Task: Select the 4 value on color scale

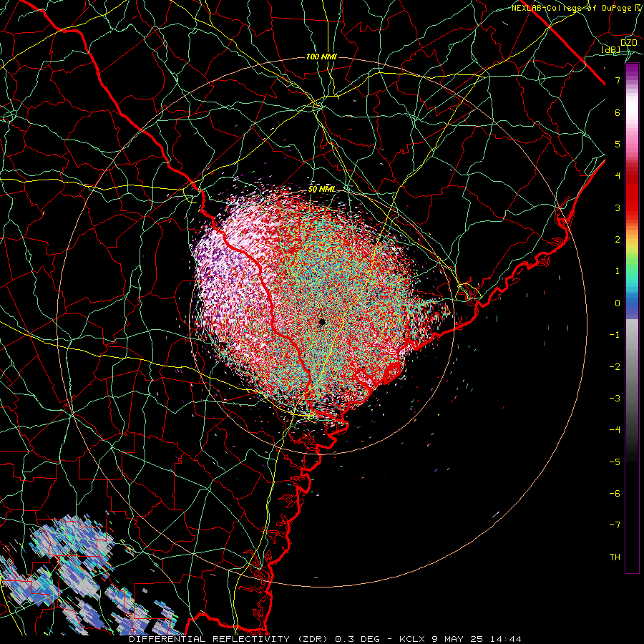Action: (x=618, y=176)
